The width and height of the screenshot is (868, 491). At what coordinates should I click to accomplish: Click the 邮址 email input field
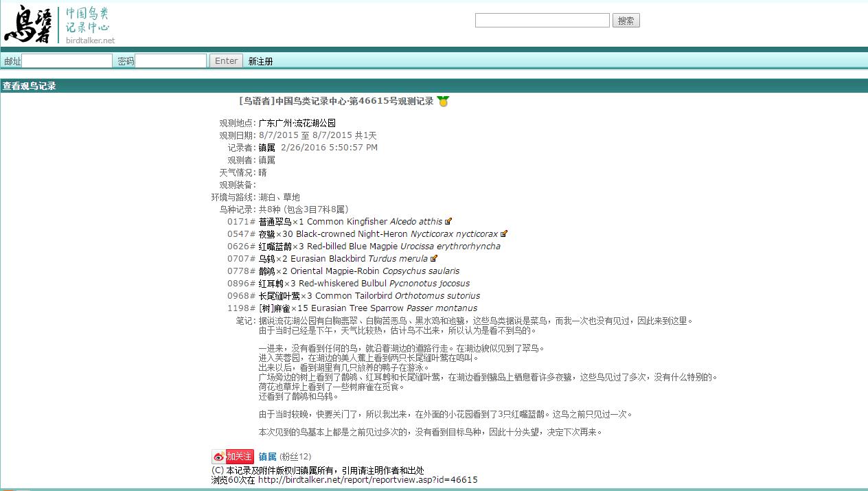pyautogui.click(x=67, y=61)
